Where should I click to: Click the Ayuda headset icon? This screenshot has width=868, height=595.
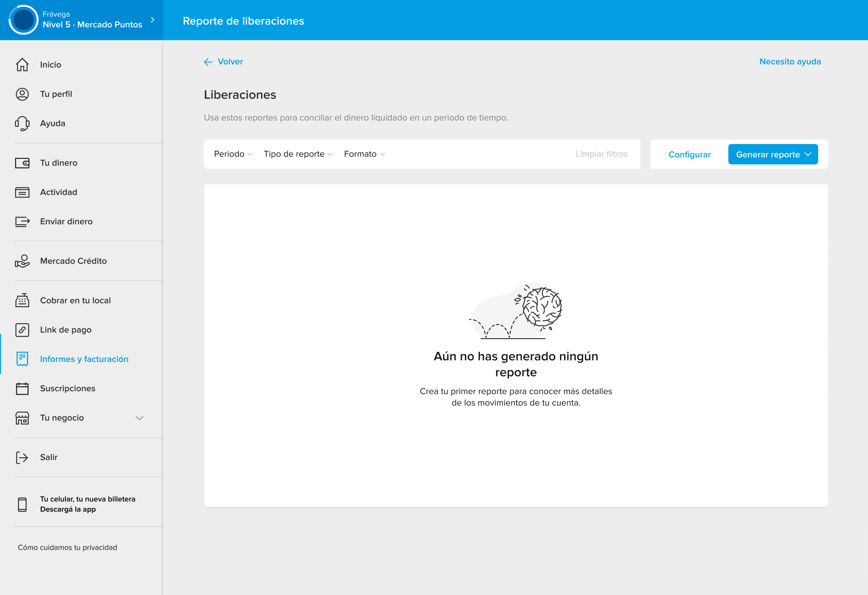coord(22,123)
